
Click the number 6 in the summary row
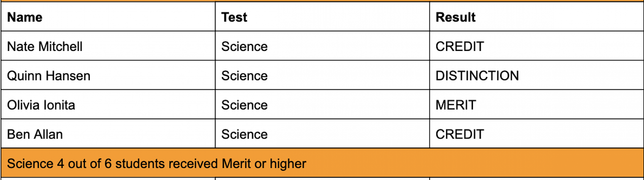click(x=108, y=164)
